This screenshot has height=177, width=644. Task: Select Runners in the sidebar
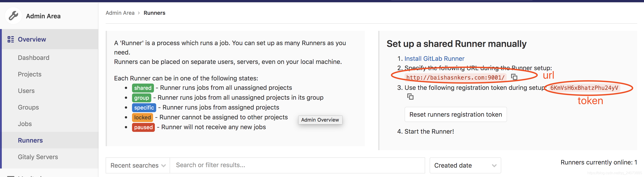point(30,140)
